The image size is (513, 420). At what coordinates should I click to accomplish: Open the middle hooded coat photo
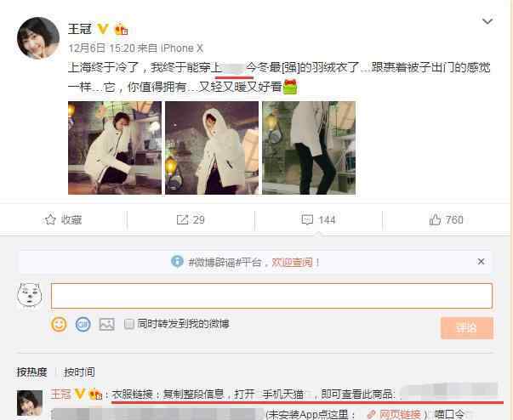pos(212,148)
